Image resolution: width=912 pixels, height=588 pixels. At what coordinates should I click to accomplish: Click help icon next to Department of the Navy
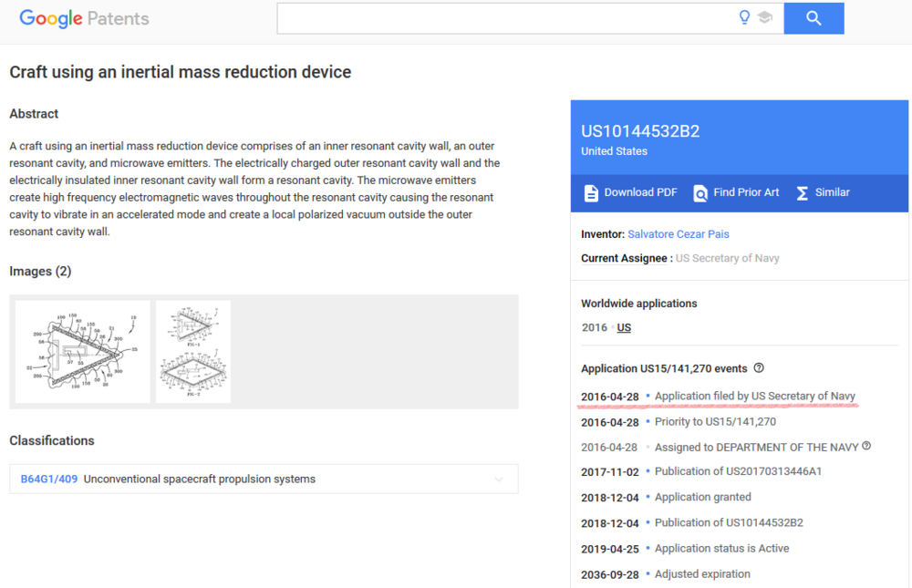(866, 446)
